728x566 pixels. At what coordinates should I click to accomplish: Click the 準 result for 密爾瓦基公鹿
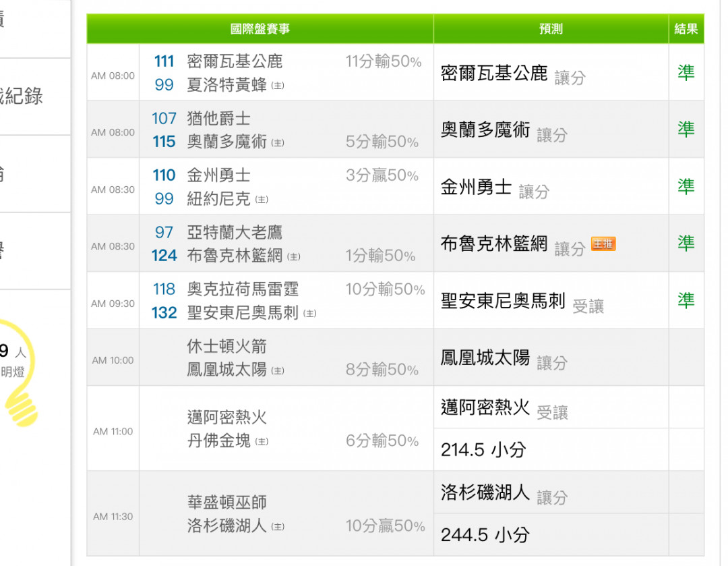point(686,72)
